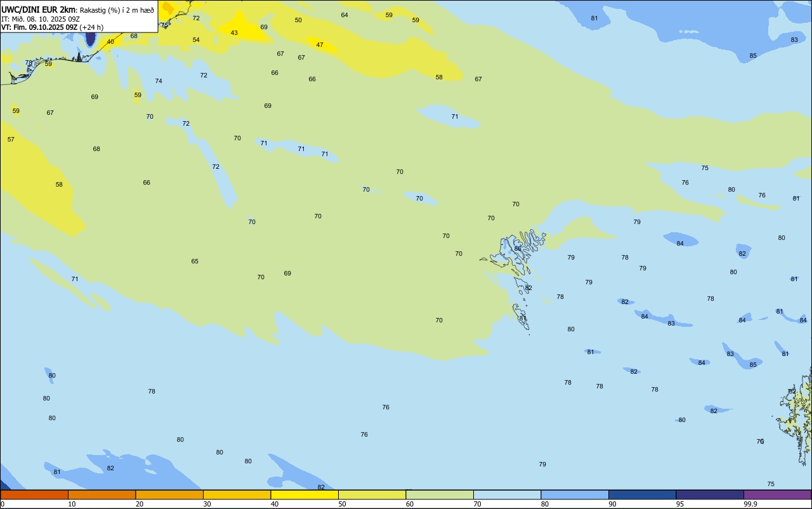Click the "86" value over the Faroe Islands
This screenshot has width=812, height=509.
point(518,249)
